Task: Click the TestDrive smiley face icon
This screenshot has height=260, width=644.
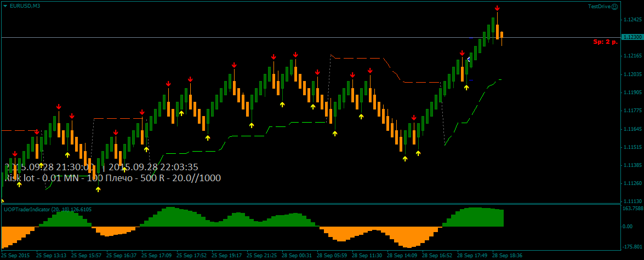Action: (x=614, y=6)
